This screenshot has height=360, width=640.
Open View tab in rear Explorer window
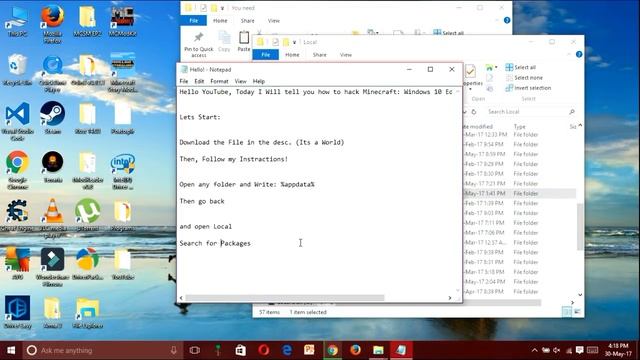[273, 21]
